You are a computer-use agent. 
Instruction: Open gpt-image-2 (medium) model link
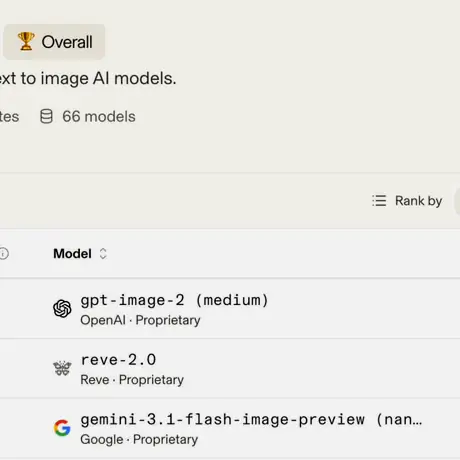[x=174, y=300]
